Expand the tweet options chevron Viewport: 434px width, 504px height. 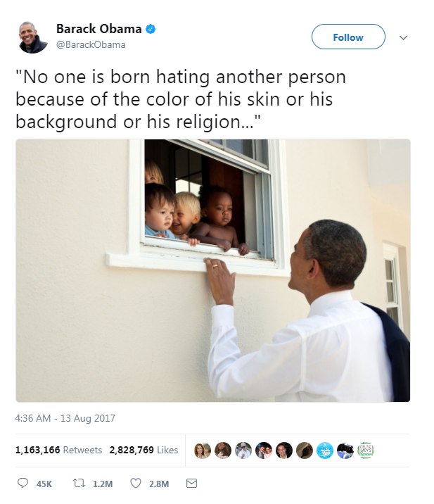(403, 37)
